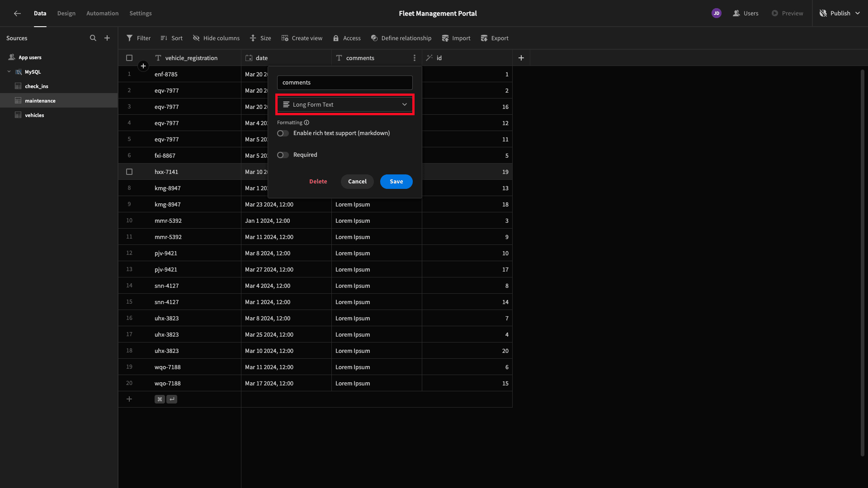The width and height of the screenshot is (868, 488).
Task: Open the Filter toolbar option
Action: point(138,38)
